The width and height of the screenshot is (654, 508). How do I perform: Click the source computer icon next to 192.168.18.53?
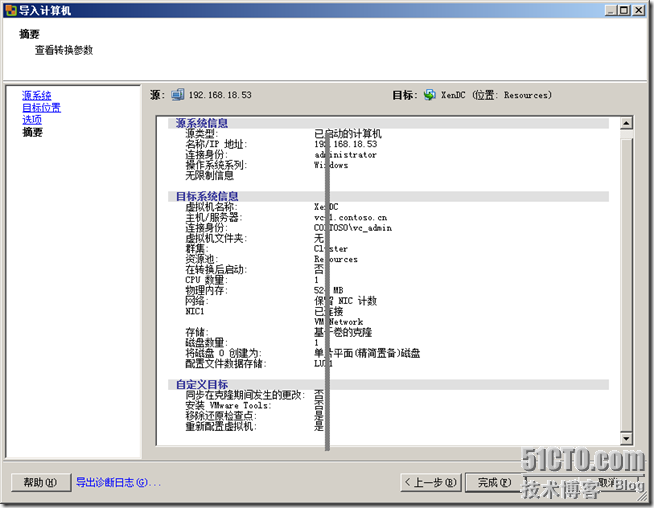pyautogui.click(x=177, y=95)
